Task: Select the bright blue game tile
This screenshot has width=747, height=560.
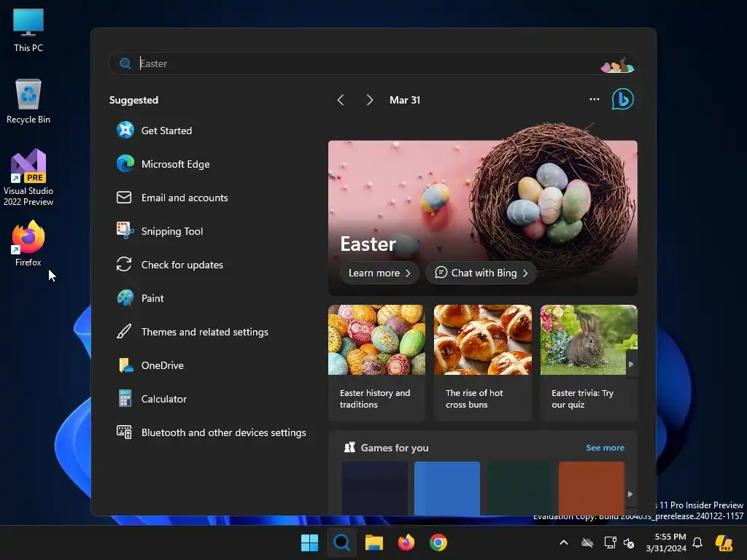Action: (447, 488)
